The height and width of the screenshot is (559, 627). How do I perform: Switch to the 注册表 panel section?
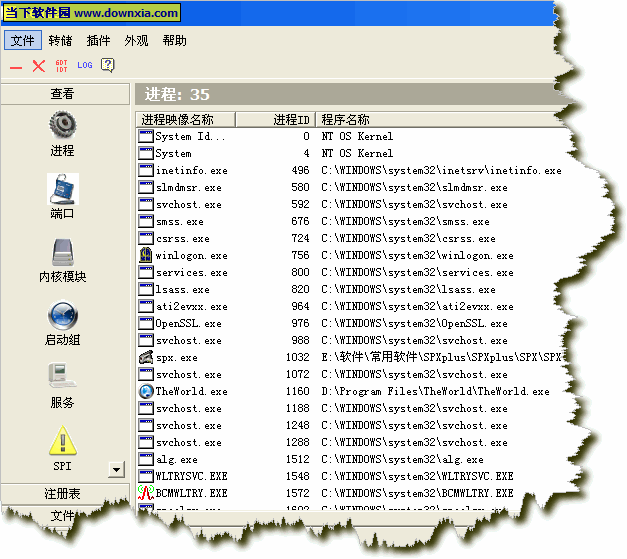click(x=65, y=494)
